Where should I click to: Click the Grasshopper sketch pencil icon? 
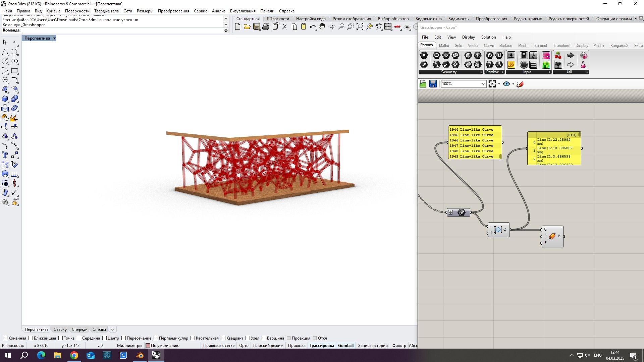tap(520, 84)
